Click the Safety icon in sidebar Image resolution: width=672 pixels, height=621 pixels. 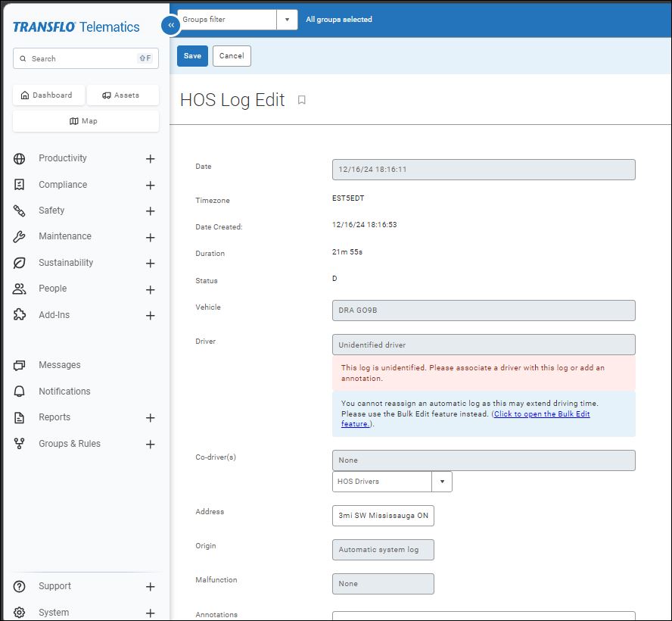(x=20, y=211)
